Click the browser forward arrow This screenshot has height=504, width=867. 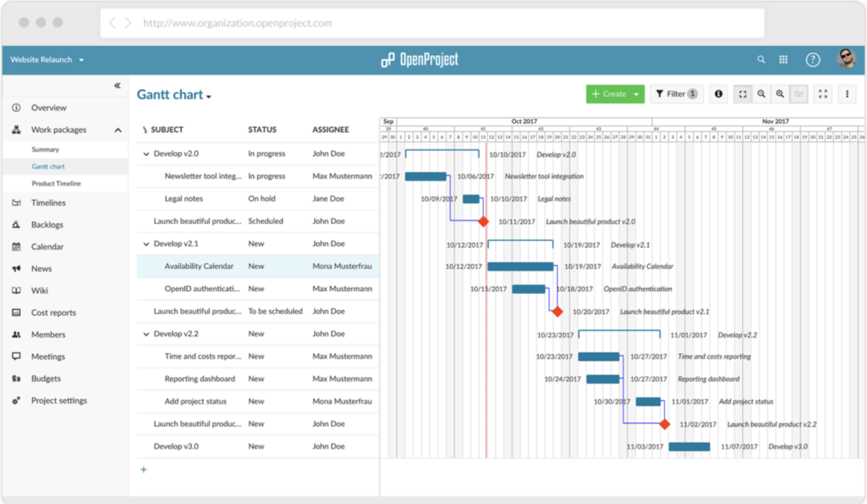[x=128, y=23]
